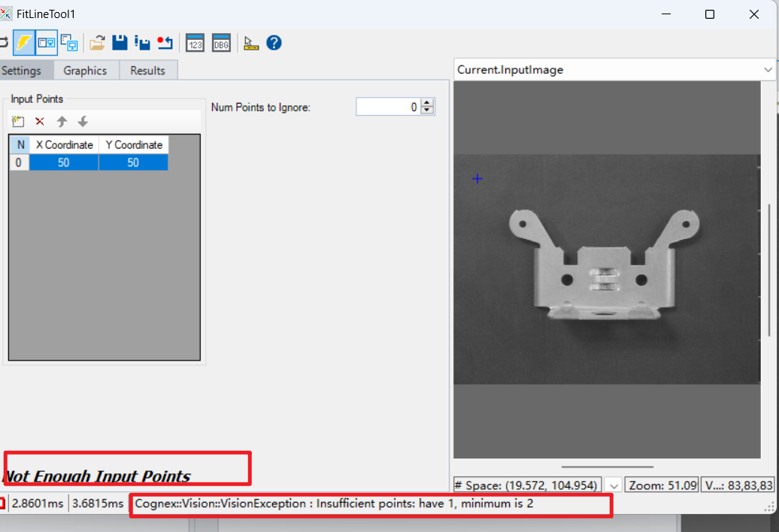The height and width of the screenshot is (532, 779).
Task: Open the floating image display windows
Action: [69, 43]
